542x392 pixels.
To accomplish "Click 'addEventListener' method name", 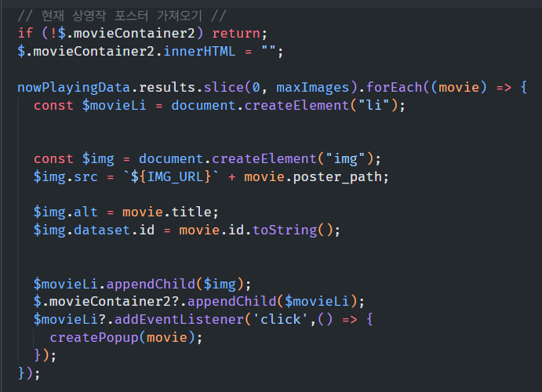I will [x=179, y=319].
